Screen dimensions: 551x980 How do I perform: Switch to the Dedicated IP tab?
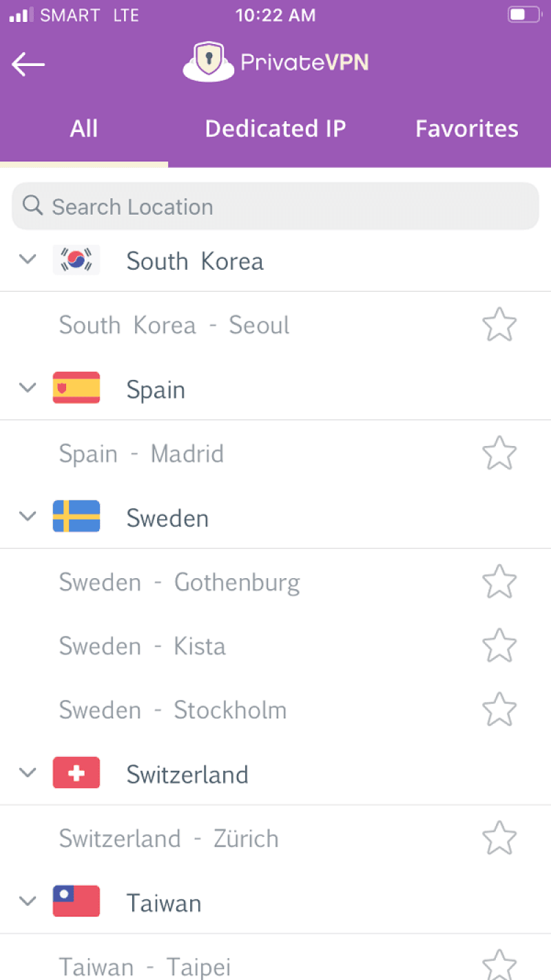click(x=275, y=129)
